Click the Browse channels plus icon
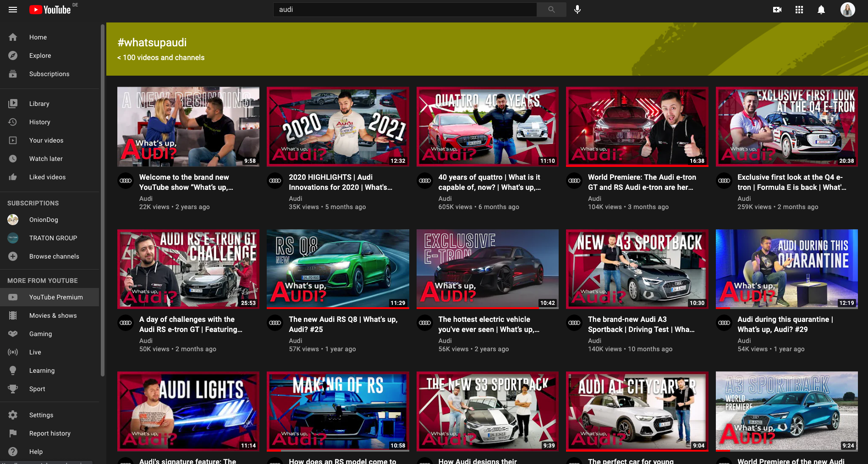Viewport: 868px width, 464px height. point(13,256)
